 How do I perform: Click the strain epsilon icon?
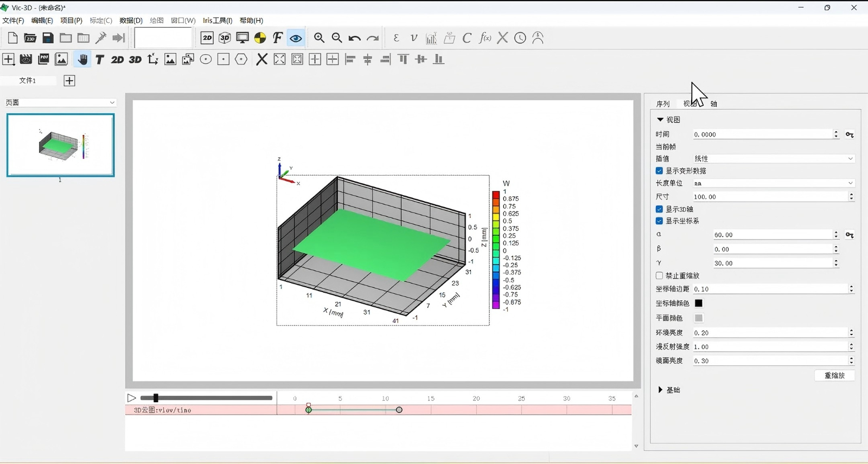point(396,38)
